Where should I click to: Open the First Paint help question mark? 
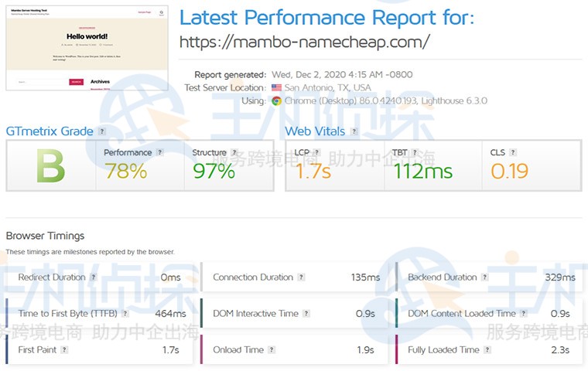click(x=64, y=350)
